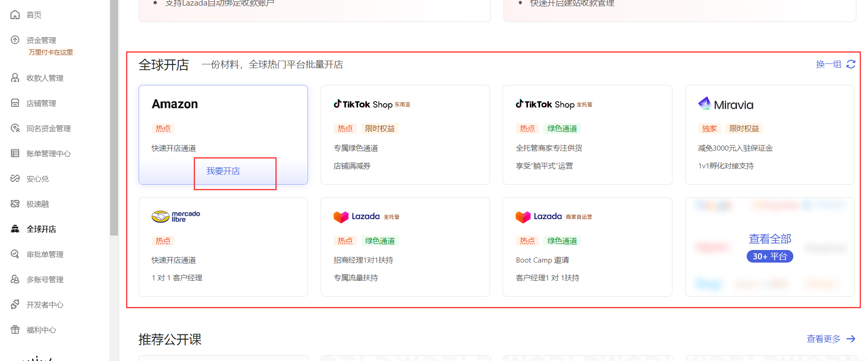Click 减免3000元入驻保证金 text
868x361 pixels.
coord(735,148)
